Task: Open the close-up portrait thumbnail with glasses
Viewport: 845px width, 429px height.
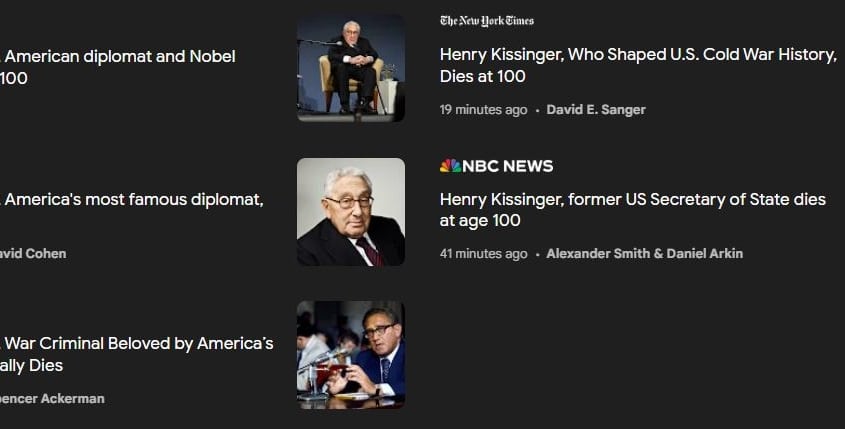Action: (351, 212)
